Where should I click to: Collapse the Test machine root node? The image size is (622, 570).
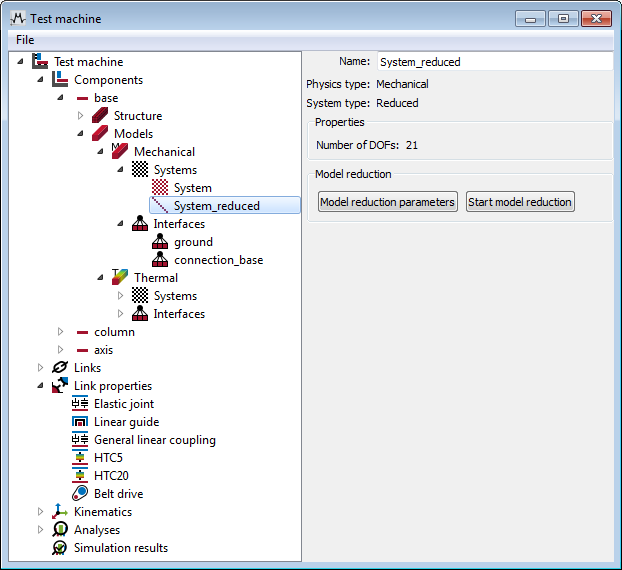coord(20,61)
